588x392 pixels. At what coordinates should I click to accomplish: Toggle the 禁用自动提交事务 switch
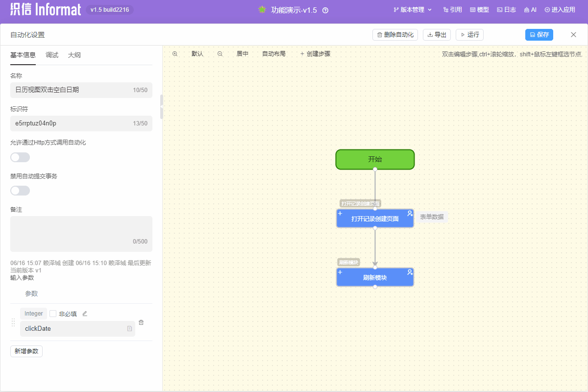click(x=20, y=191)
